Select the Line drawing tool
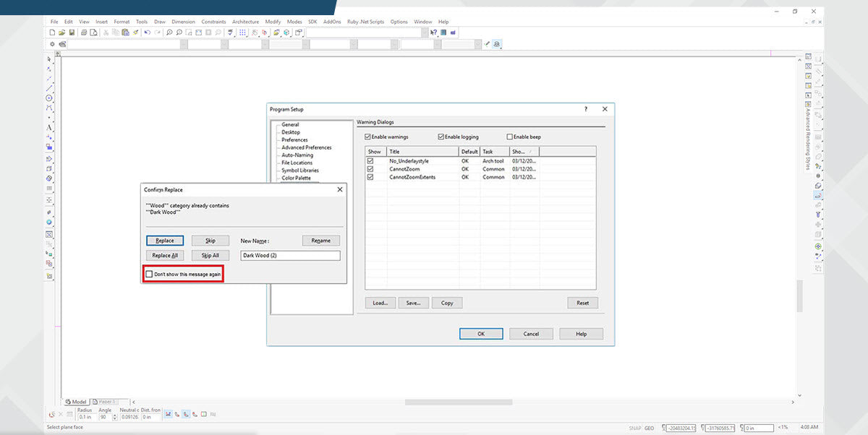The height and width of the screenshot is (435, 868). (49, 88)
